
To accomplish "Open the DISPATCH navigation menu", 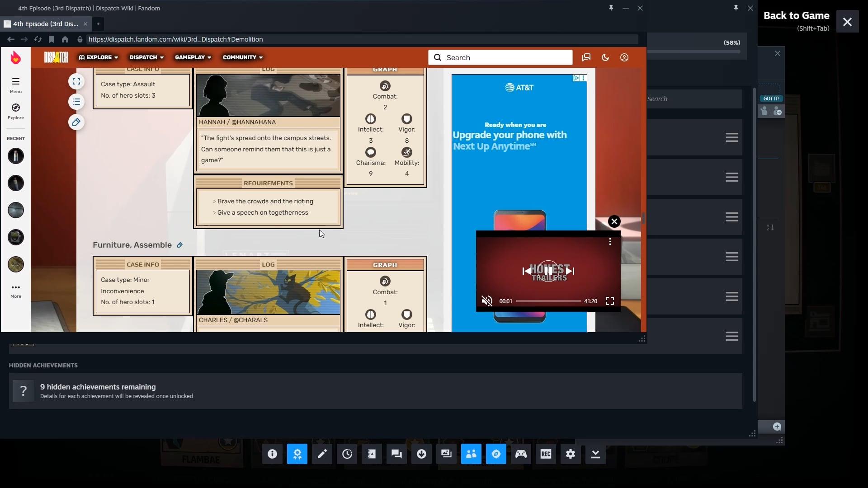I will pos(146,57).
